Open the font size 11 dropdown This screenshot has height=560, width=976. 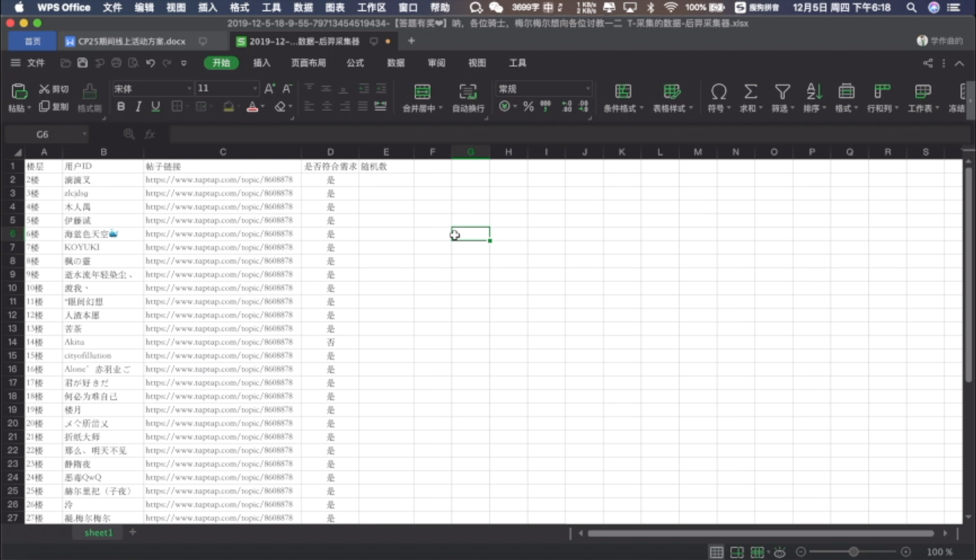tap(255, 89)
